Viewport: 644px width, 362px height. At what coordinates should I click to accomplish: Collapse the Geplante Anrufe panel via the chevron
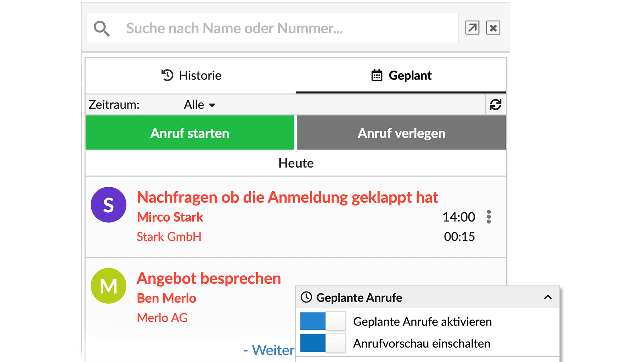pos(547,297)
